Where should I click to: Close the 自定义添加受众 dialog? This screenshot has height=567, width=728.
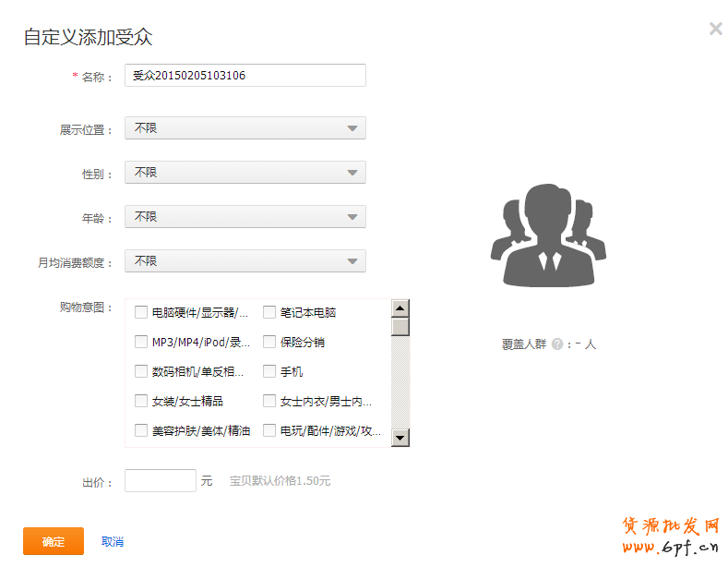(715, 29)
